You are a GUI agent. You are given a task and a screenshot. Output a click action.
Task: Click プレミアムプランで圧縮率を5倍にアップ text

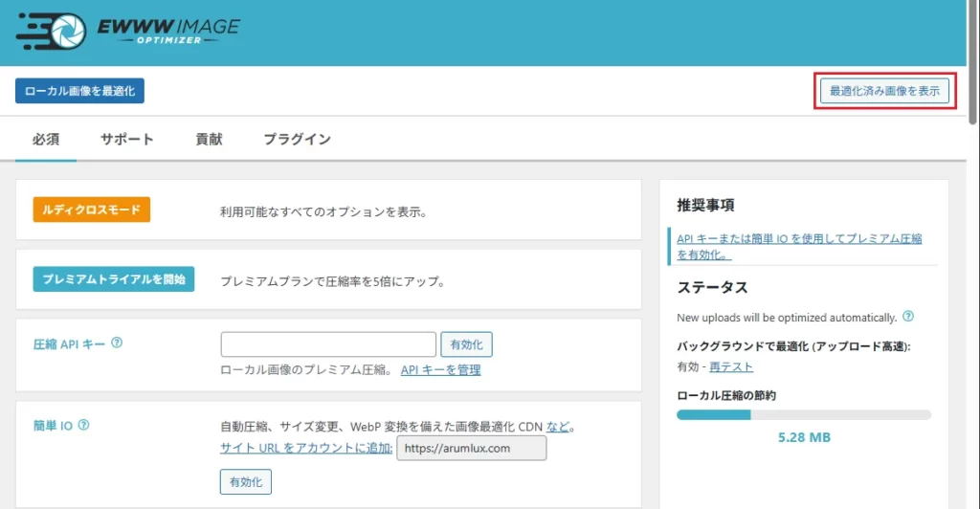[332, 281]
